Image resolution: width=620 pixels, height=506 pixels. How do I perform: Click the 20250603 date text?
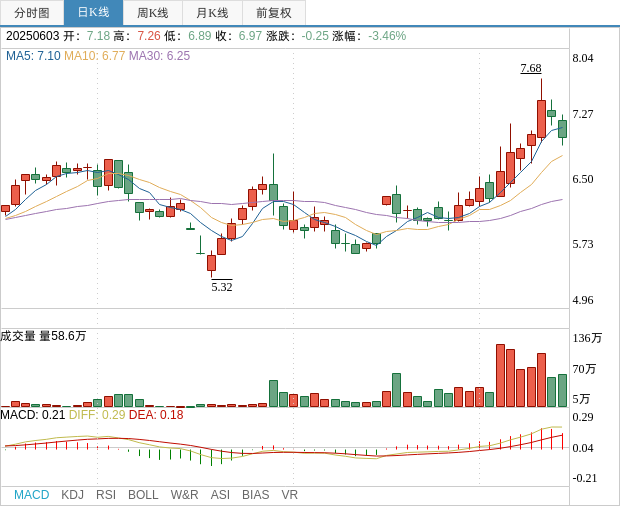click(32, 36)
